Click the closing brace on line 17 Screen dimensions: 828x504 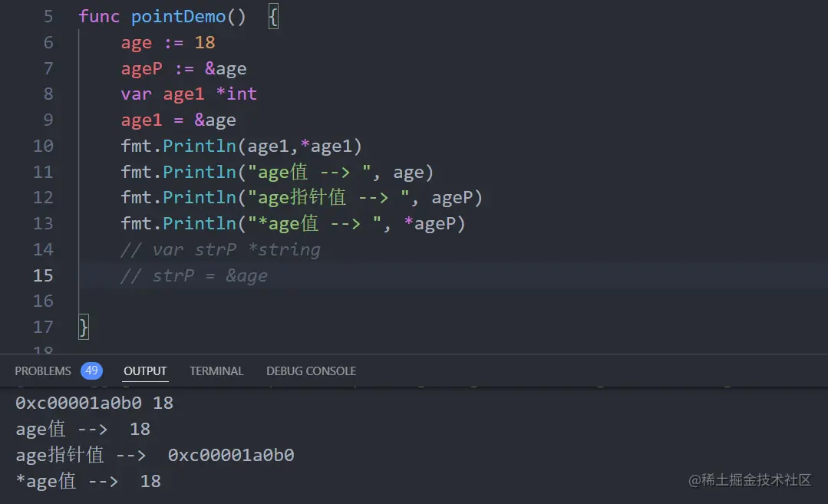point(84,328)
